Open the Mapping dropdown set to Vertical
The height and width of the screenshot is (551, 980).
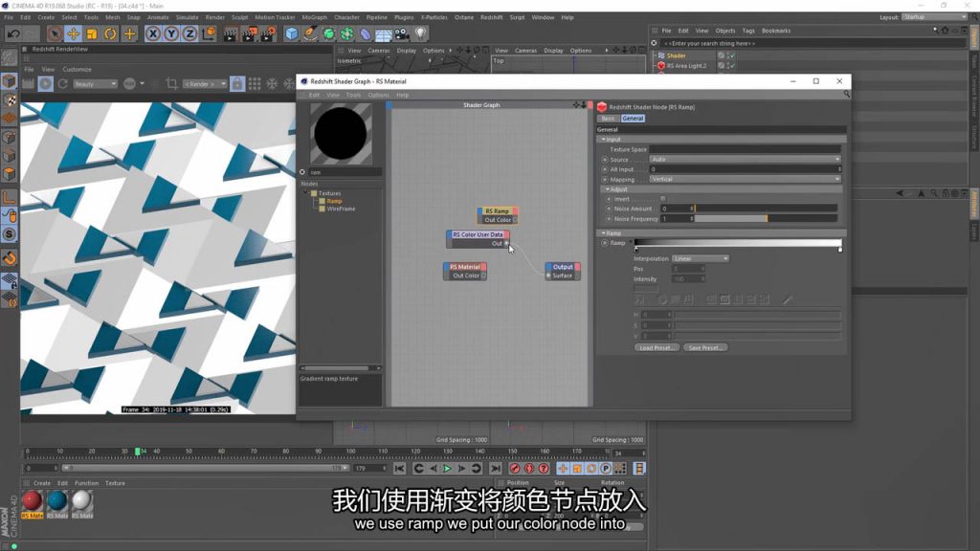click(745, 179)
